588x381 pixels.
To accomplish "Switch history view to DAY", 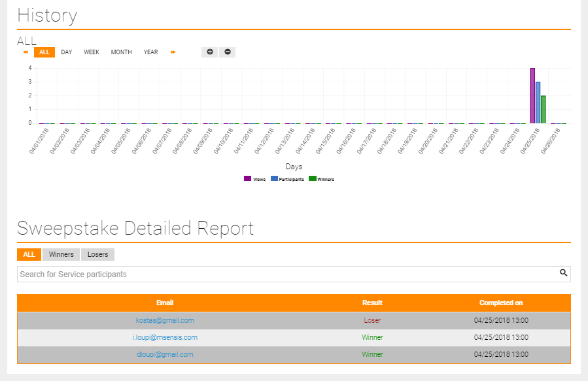I will pyautogui.click(x=66, y=52).
